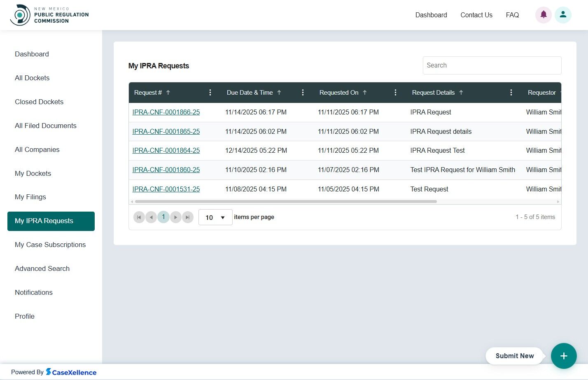Click the 'IPRA Request Test' cell
The width and height of the screenshot is (588, 380).
pyautogui.click(x=437, y=150)
